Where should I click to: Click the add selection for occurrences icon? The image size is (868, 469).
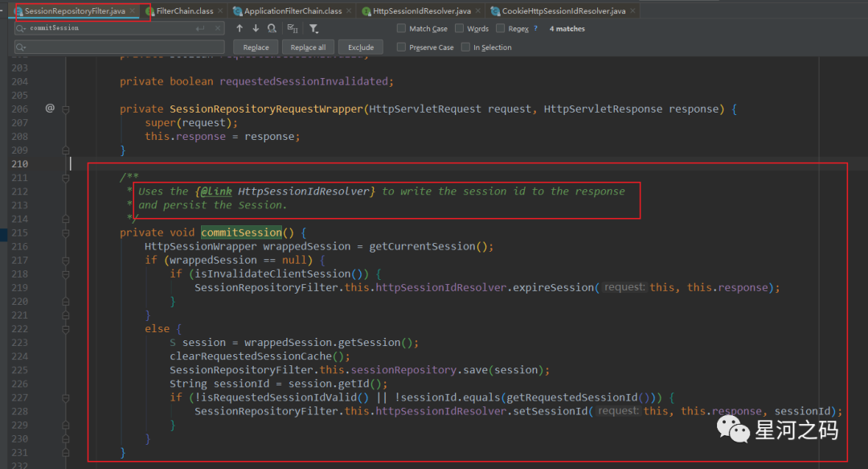[293, 28]
